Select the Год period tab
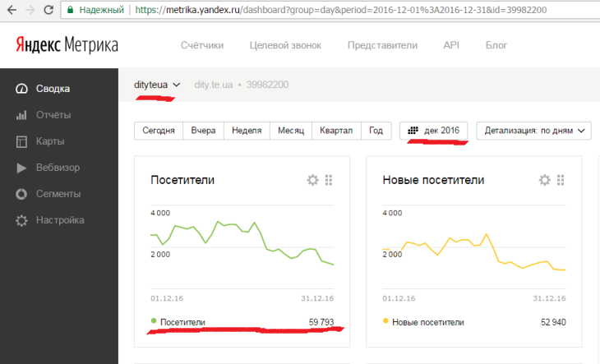This screenshot has width=600, height=364. pos(376,131)
